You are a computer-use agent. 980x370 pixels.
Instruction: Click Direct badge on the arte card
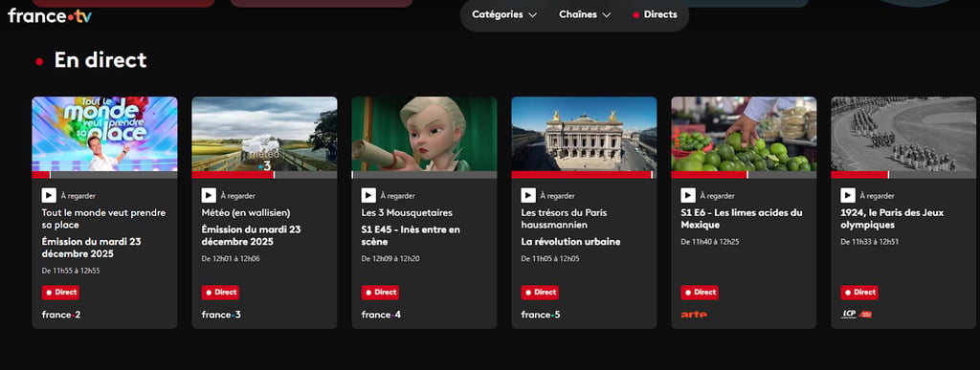700,292
